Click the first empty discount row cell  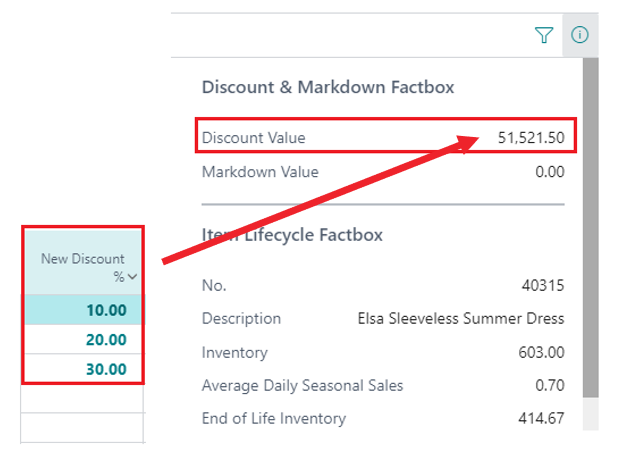tap(83, 398)
